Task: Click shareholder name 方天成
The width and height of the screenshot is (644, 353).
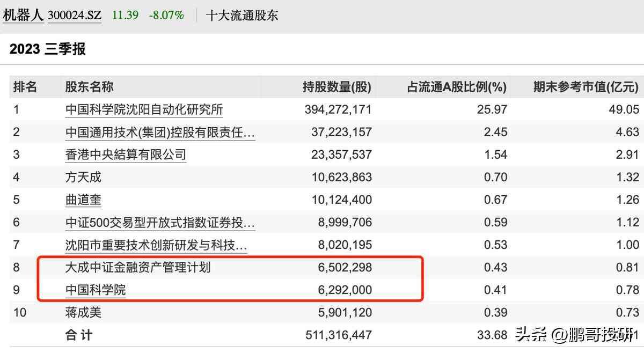Action: (83, 177)
